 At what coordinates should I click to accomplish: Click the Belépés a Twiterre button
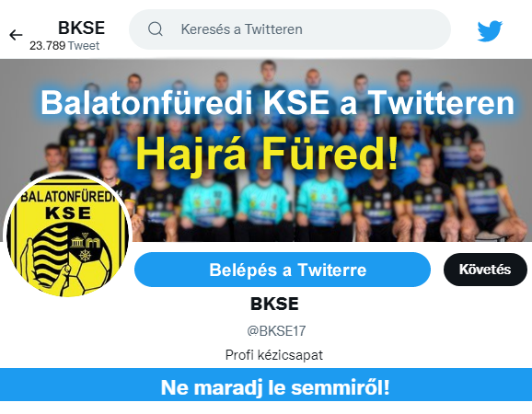pyautogui.click(x=283, y=270)
